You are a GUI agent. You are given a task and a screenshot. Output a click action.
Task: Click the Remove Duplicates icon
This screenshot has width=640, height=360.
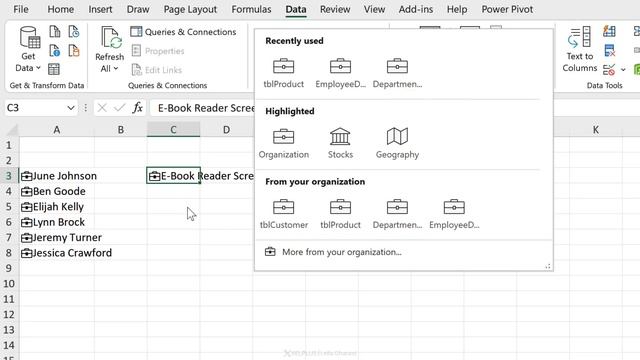[x=609, y=51]
